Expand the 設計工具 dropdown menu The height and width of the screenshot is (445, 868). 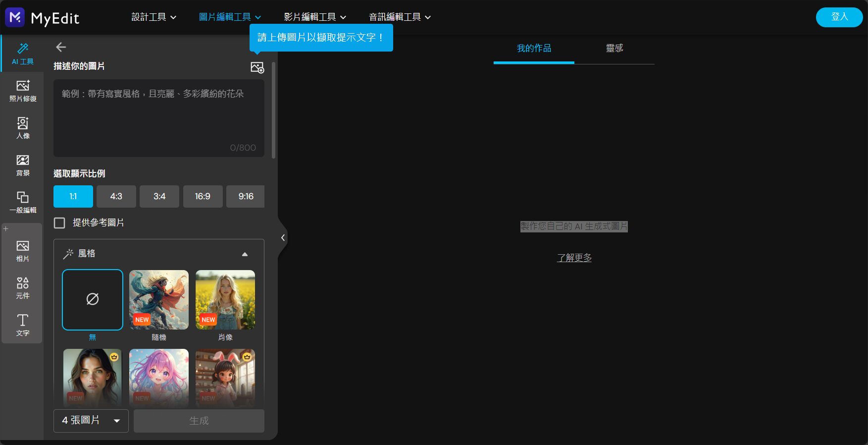coord(154,17)
